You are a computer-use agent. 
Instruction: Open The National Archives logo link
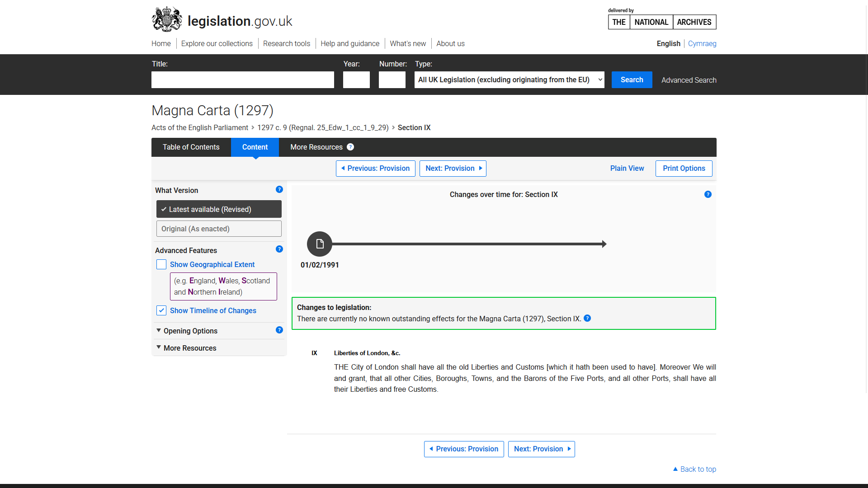[x=662, y=22]
